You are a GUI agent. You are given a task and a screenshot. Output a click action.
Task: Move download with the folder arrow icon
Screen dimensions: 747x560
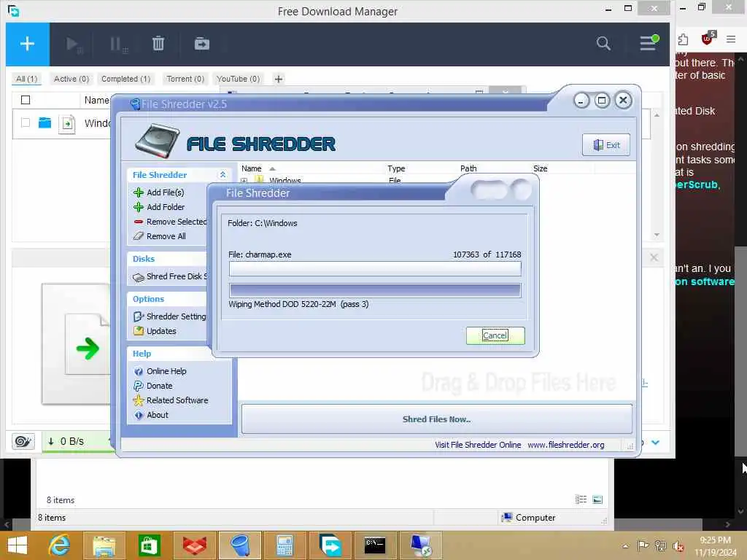201,44
